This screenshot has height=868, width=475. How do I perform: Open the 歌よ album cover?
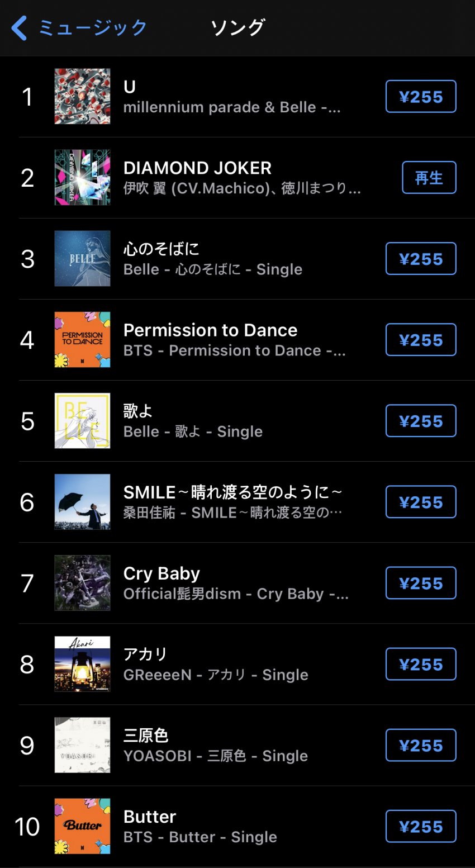point(82,421)
